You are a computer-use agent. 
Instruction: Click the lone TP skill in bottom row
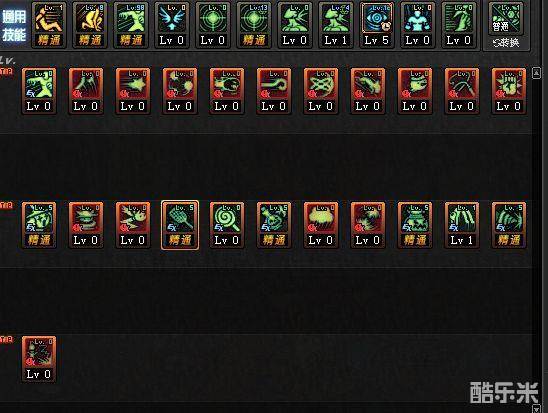[39, 359]
